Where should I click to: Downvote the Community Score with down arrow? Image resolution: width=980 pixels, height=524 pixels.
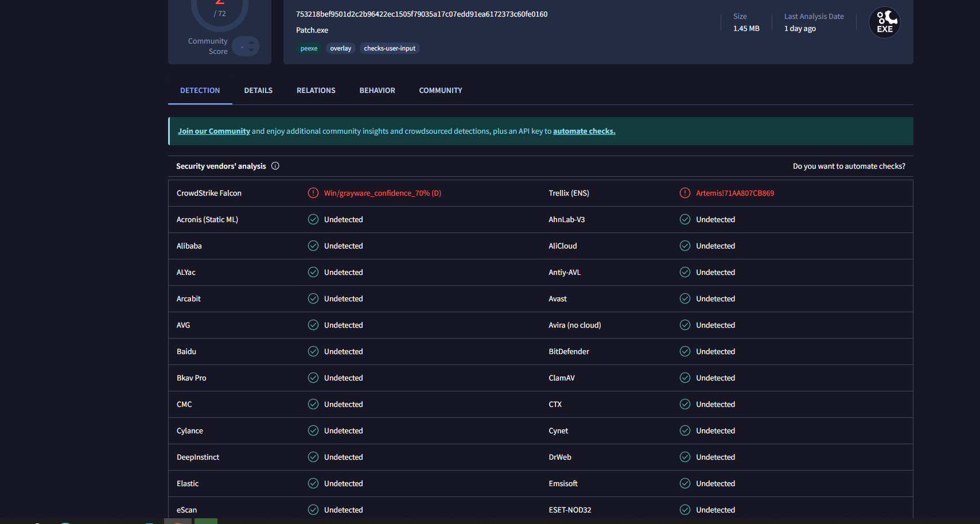pyautogui.click(x=251, y=50)
